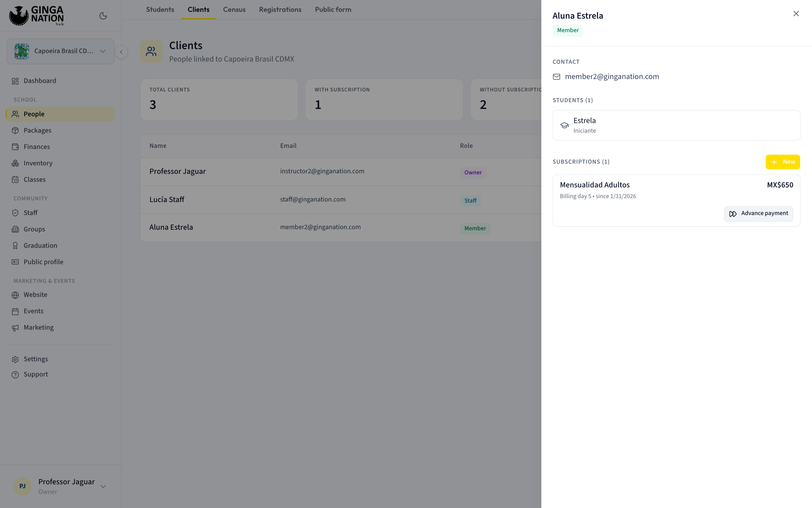The image size is (812, 508).
Task: Add a New subscription
Action: pos(783,162)
